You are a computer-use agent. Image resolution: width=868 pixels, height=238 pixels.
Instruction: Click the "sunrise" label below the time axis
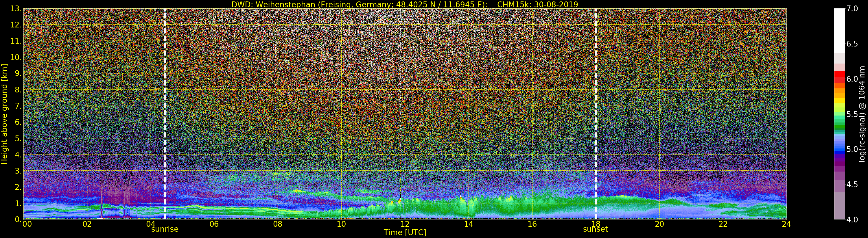pos(165,229)
